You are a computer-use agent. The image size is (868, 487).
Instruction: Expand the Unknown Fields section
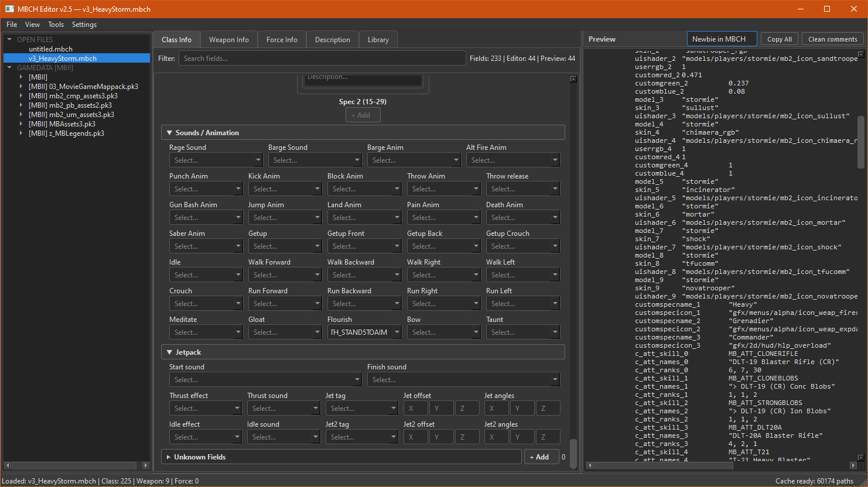click(169, 457)
